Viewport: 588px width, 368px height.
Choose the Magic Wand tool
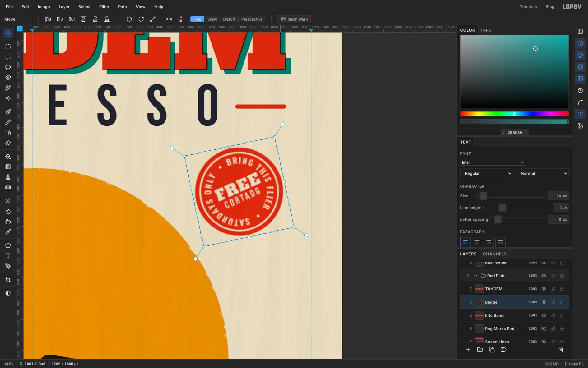pyautogui.click(x=8, y=88)
